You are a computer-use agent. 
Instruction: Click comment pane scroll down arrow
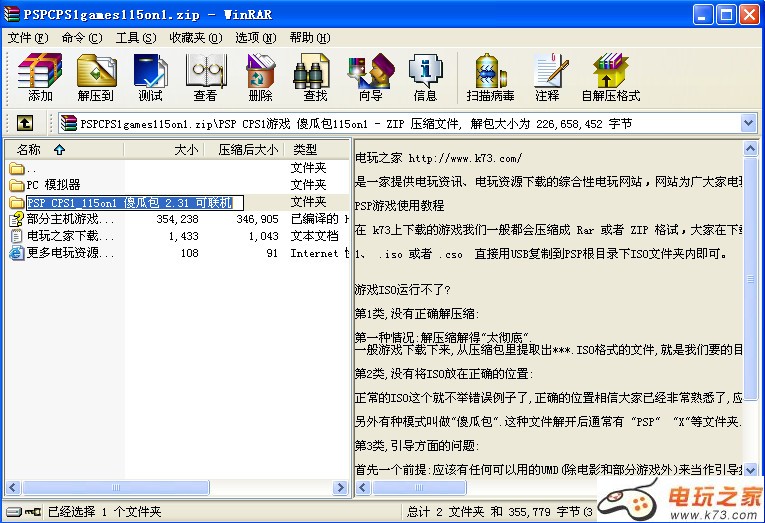click(750, 470)
